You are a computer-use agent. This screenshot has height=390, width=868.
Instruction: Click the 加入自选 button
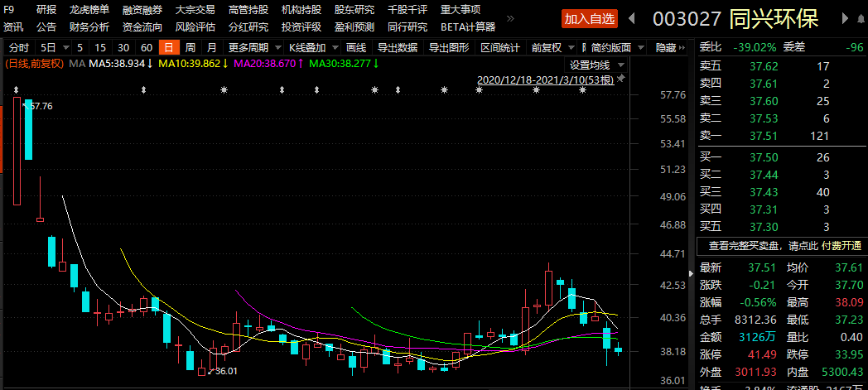point(589,18)
